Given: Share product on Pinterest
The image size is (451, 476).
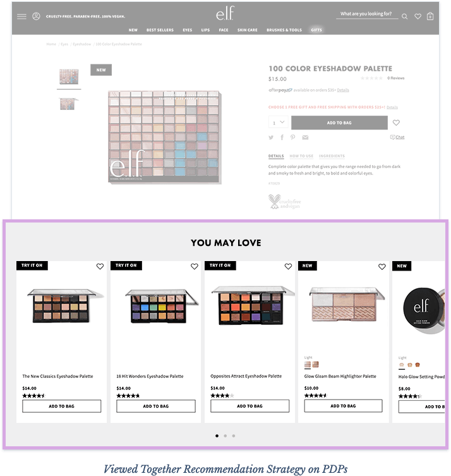Looking at the screenshot, I should [292, 137].
